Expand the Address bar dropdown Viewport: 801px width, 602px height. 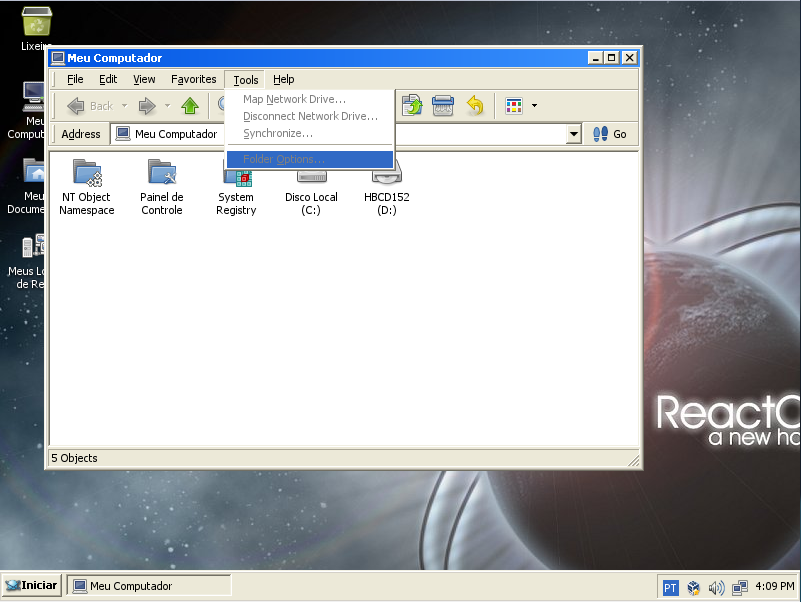pyautogui.click(x=574, y=134)
